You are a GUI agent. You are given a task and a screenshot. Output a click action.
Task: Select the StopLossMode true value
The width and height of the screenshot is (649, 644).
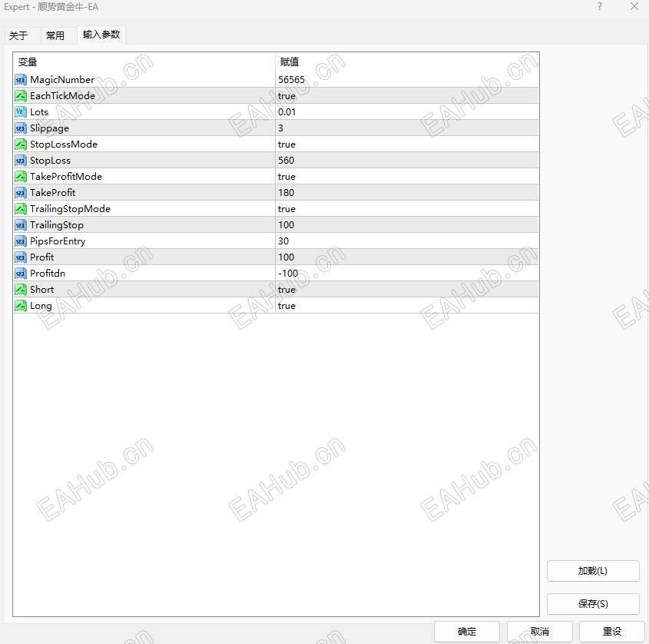coord(286,144)
